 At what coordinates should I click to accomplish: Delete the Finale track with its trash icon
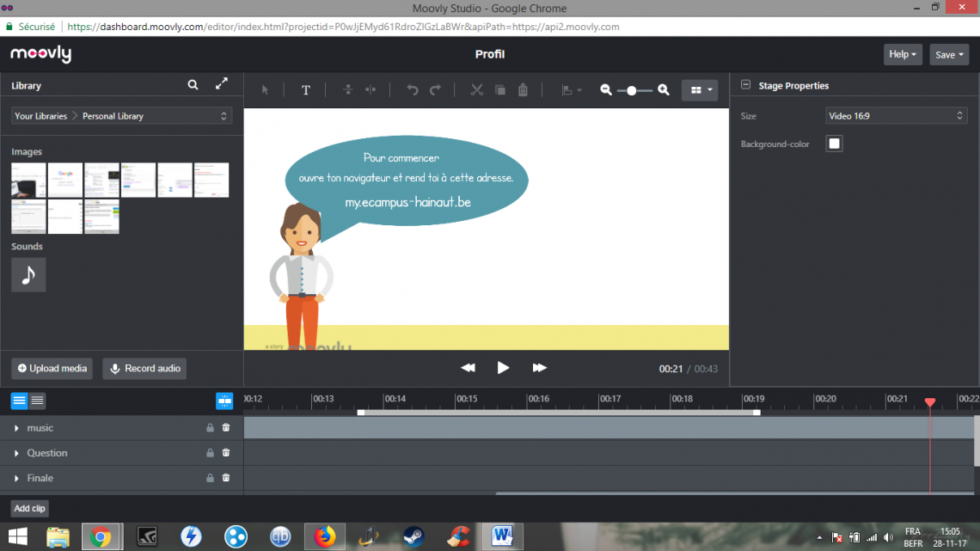(226, 478)
